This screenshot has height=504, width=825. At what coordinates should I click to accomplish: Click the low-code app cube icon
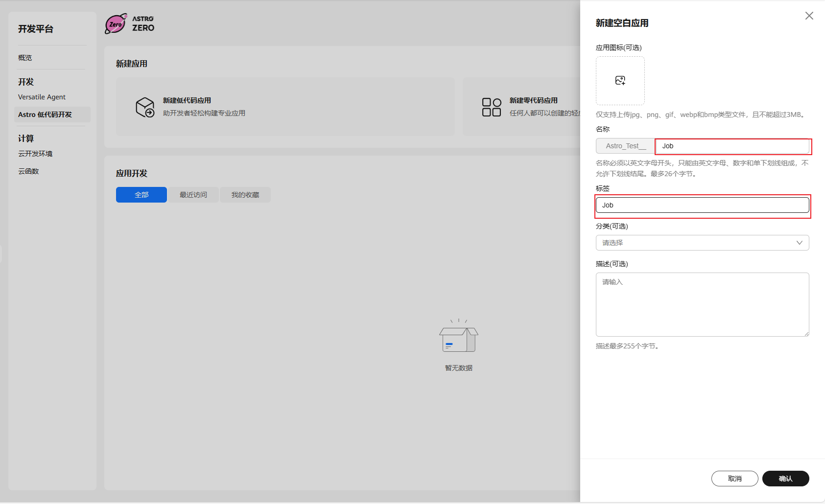pos(145,107)
